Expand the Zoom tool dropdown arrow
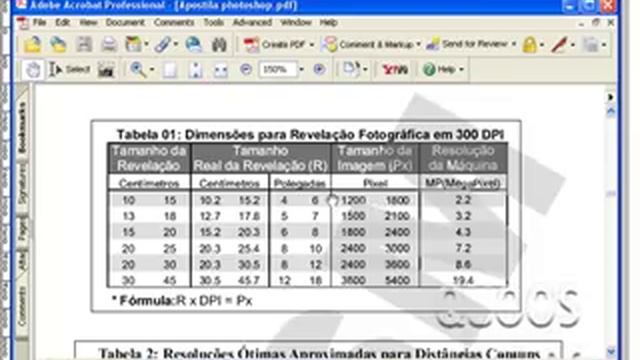The width and height of the screenshot is (640, 360). pos(152,69)
